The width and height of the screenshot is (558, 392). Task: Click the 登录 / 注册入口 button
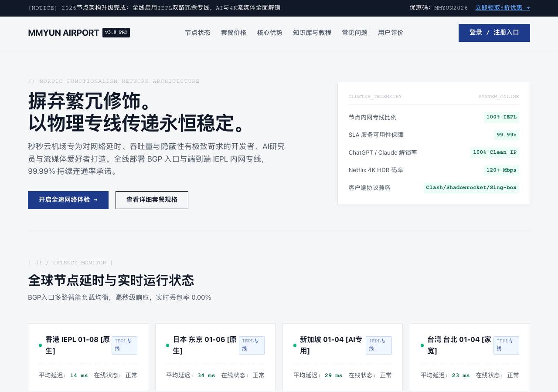[494, 33]
